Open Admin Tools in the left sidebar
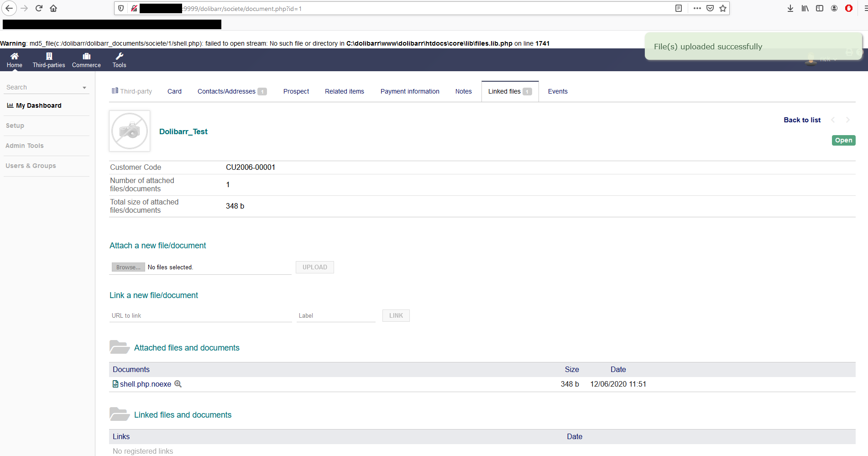Image resolution: width=868 pixels, height=456 pixels. click(25, 146)
